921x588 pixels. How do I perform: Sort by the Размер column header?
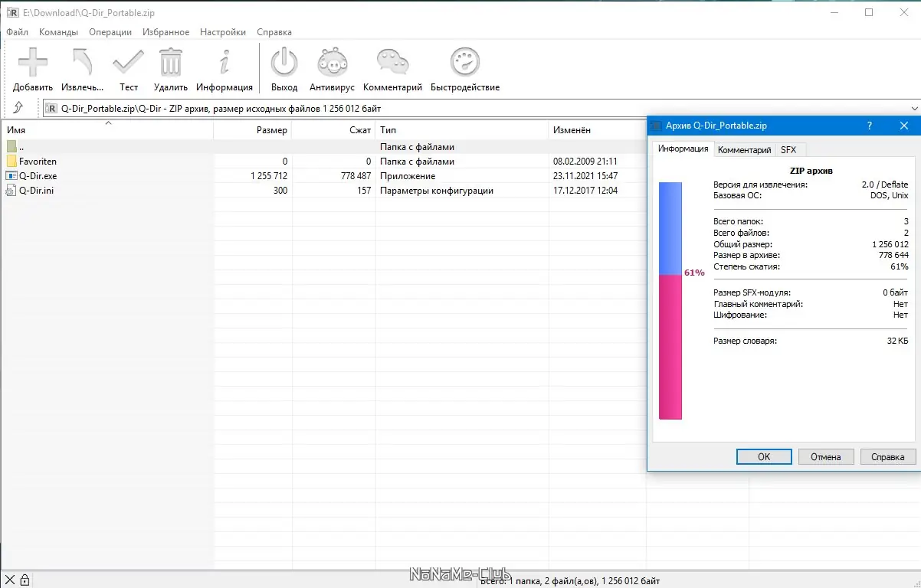point(253,130)
